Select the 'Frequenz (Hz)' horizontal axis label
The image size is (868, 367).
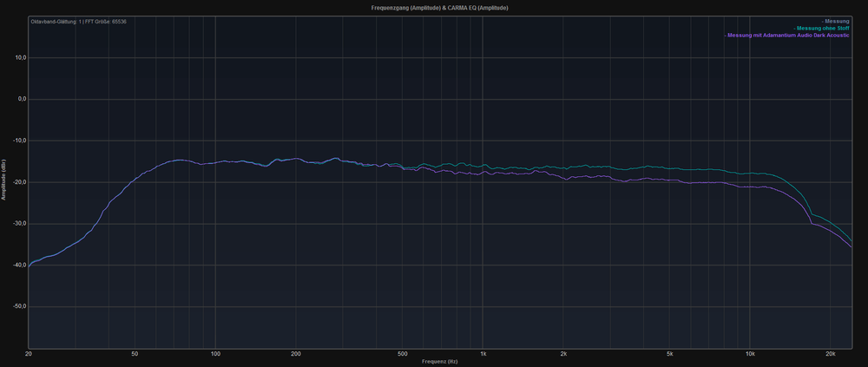[x=442, y=361]
